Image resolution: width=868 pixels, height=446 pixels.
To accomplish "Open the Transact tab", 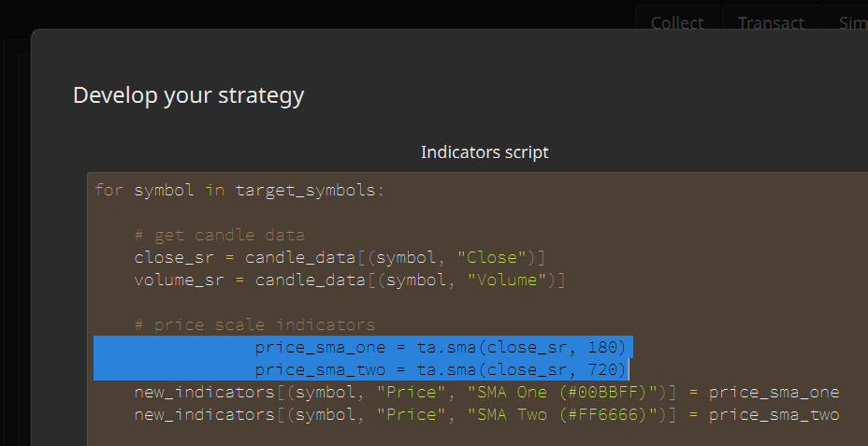I will tap(770, 22).
